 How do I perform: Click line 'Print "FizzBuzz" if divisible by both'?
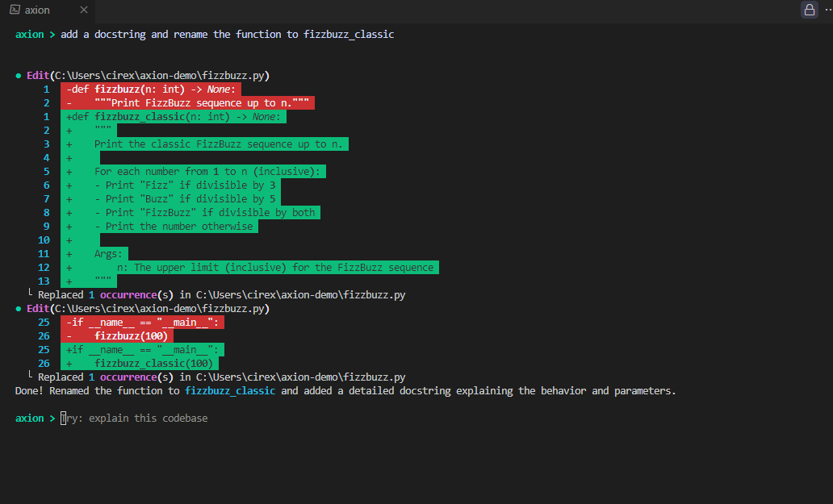click(190, 213)
